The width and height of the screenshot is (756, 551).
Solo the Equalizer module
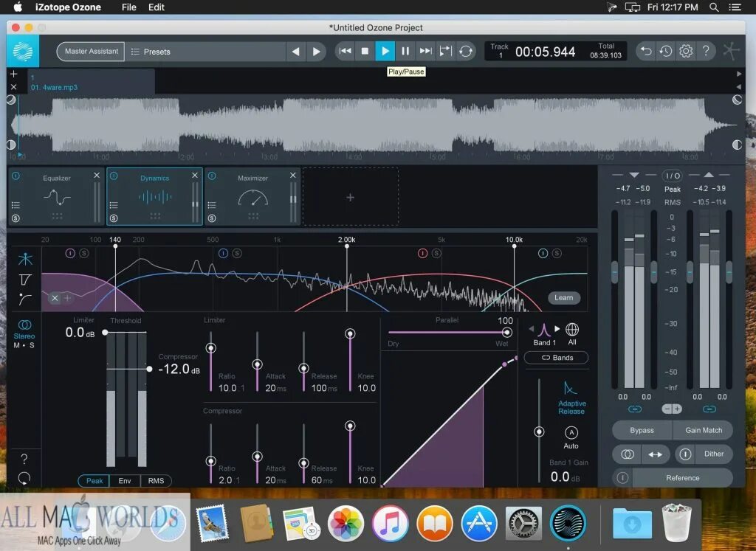pos(16,218)
